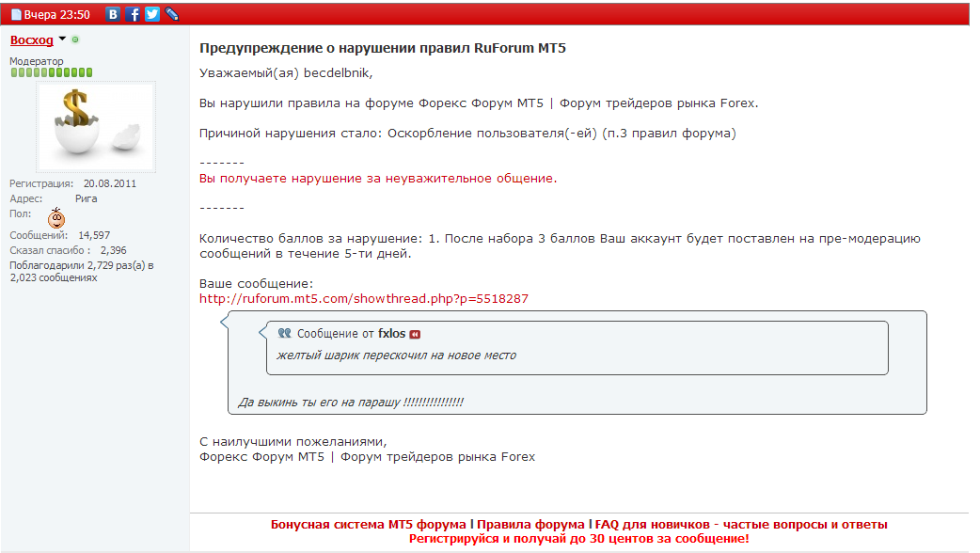The image size is (980, 553).
Task: Click the Количество баллов за нарушение paragraph
Action: point(560,246)
